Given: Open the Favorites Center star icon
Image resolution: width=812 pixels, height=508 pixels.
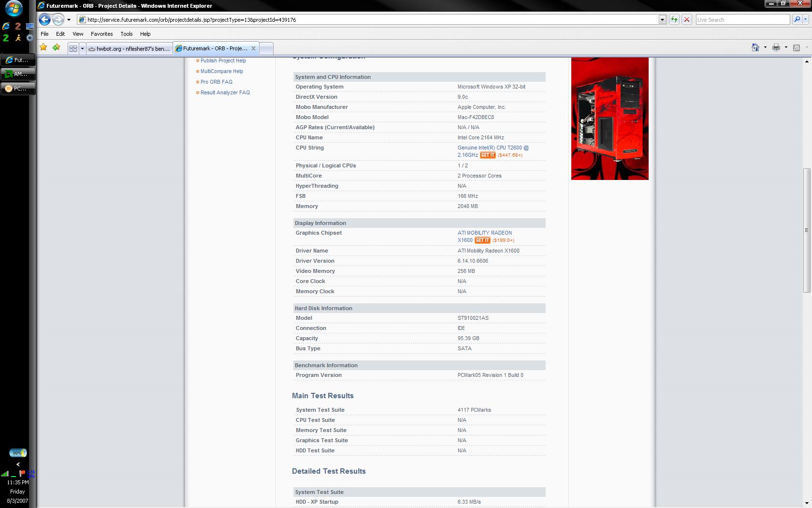Looking at the screenshot, I should [43, 47].
